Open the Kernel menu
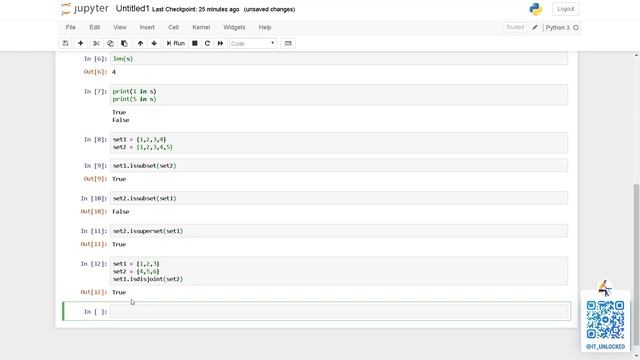The width and height of the screenshot is (640, 360). tap(201, 27)
